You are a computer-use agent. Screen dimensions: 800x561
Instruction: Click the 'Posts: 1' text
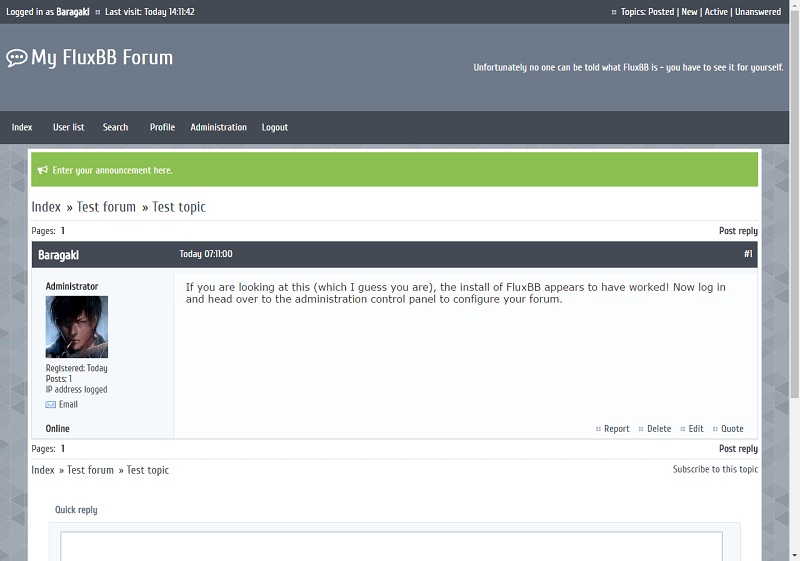[x=59, y=378]
